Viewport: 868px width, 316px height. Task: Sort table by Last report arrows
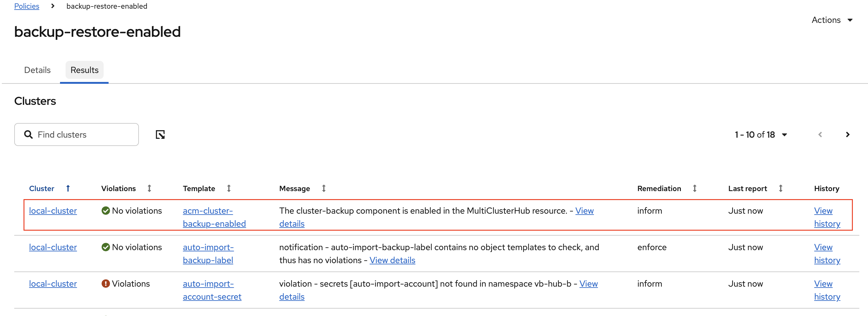tap(780, 188)
